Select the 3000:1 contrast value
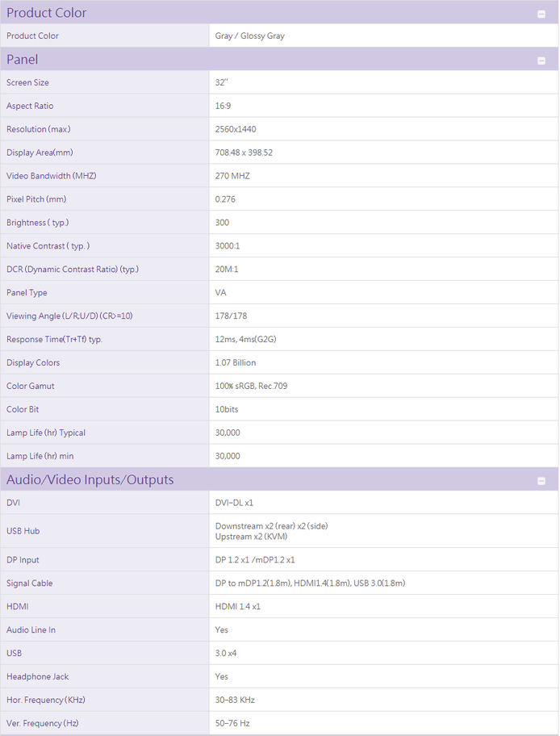 [228, 246]
